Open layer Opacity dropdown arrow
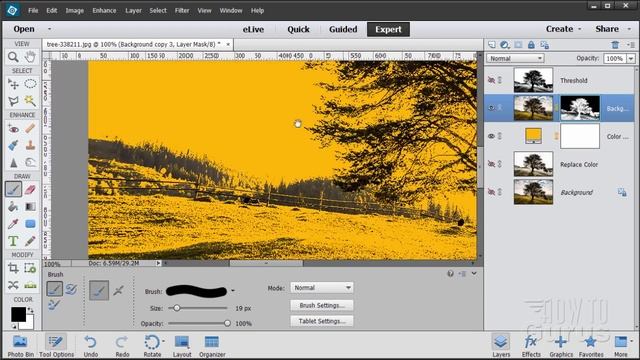The image size is (640, 360). click(x=631, y=58)
